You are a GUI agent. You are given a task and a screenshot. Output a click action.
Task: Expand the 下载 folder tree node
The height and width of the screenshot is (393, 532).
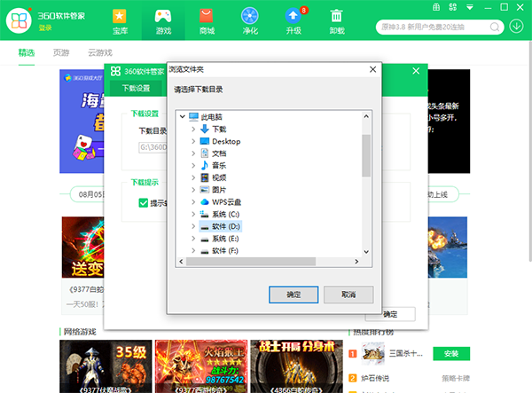[x=193, y=129]
